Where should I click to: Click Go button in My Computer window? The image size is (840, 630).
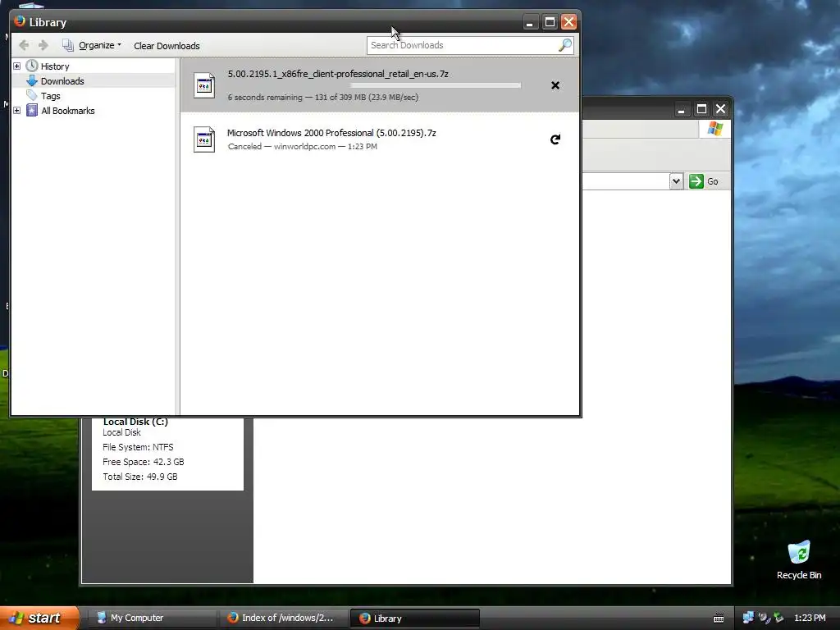pyautogui.click(x=704, y=181)
